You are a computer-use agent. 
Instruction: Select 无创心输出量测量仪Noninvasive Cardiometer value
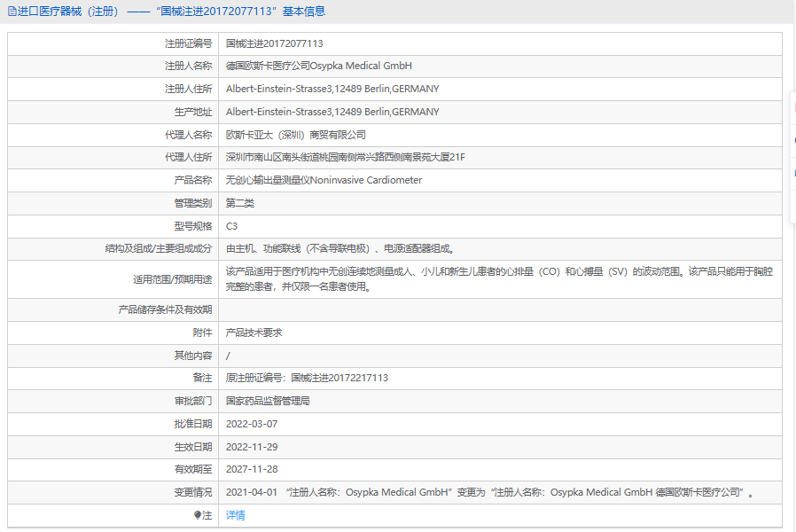(x=324, y=180)
